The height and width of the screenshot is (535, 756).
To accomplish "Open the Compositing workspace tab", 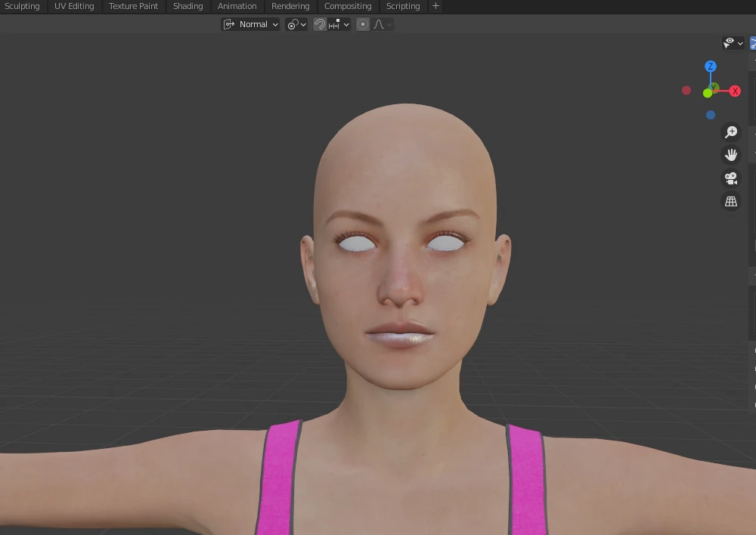I will pyautogui.click(x=348, y=6).
